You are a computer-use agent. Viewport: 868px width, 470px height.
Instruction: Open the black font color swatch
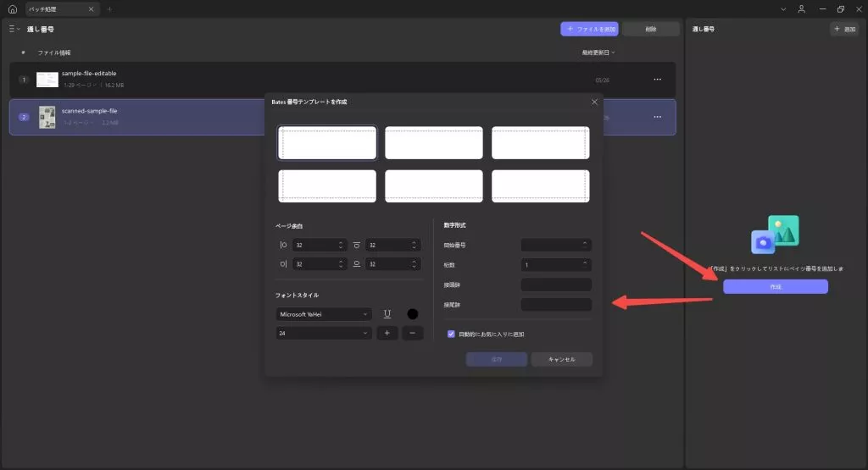point(413,314)
